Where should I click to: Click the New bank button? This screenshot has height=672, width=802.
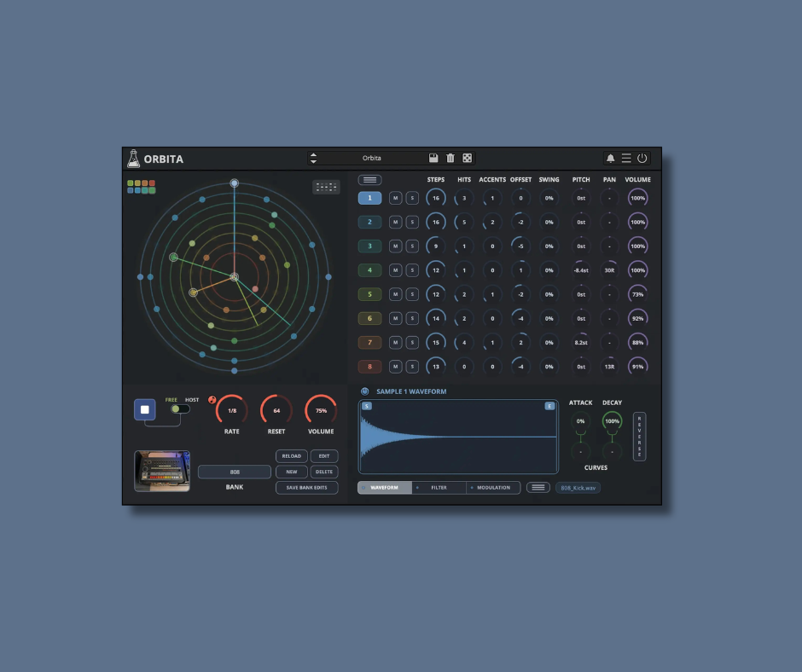tap(292, 472)
